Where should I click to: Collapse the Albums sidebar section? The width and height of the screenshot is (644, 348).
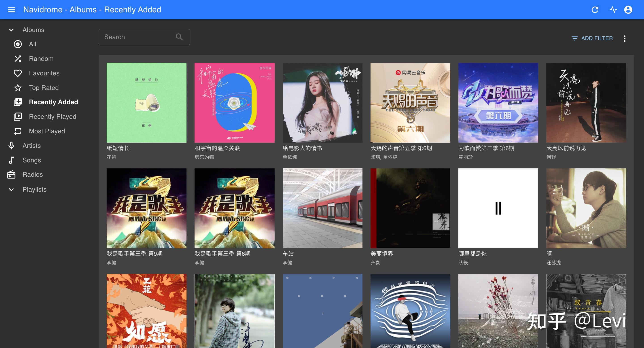(11, 30)
